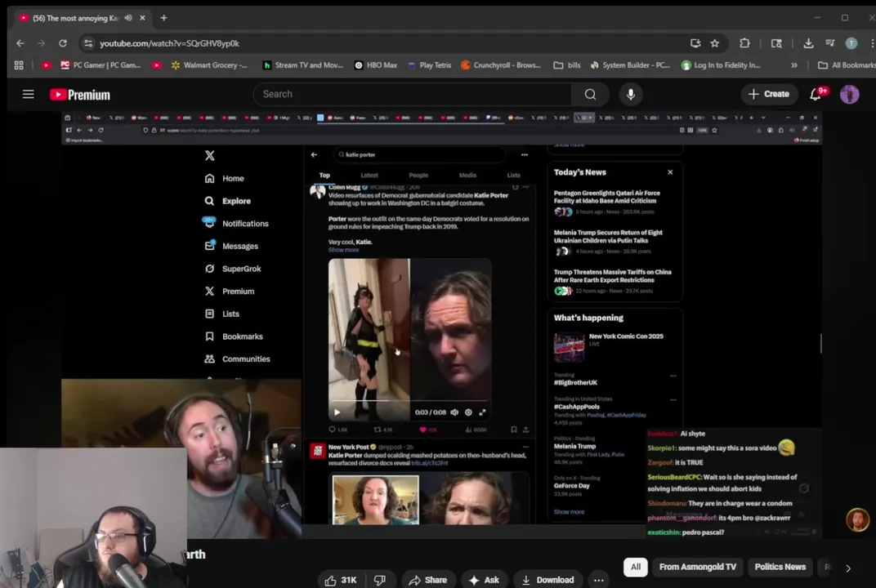Click the Create button

click(x=769, y=95)
